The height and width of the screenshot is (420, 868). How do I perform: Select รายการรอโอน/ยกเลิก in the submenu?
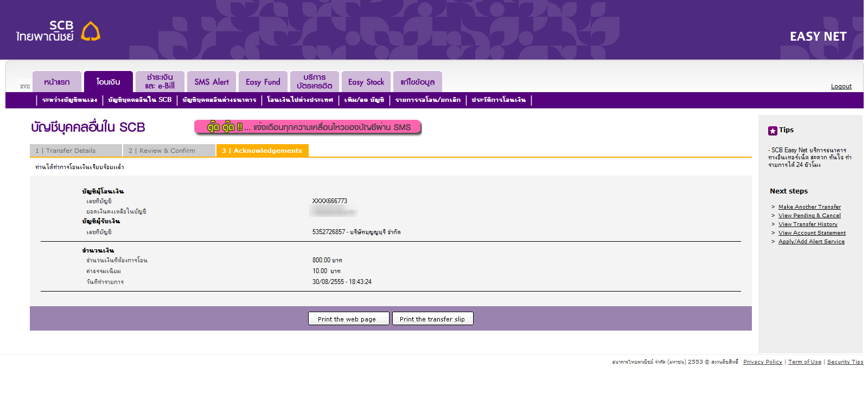click(x=428, y=100)
